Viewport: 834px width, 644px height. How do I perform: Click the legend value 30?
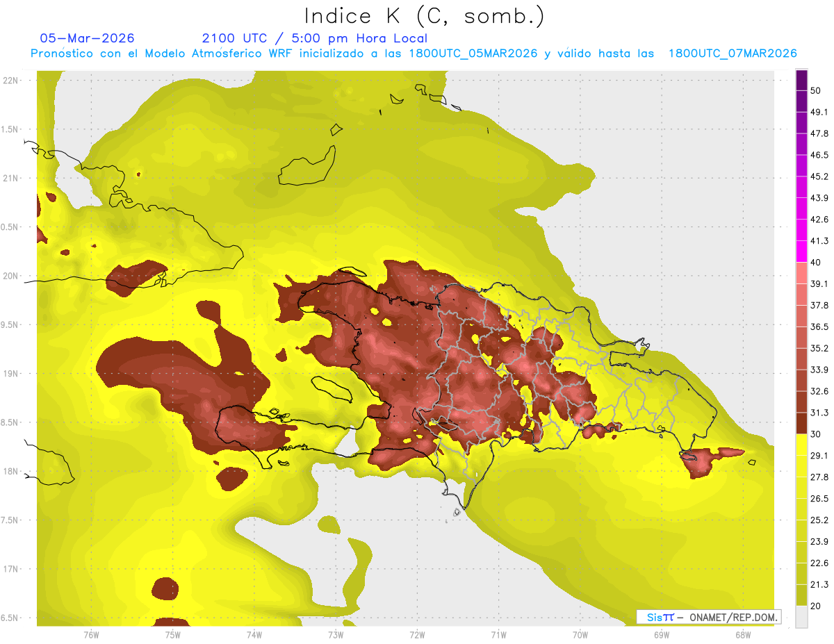click(816, 434)
